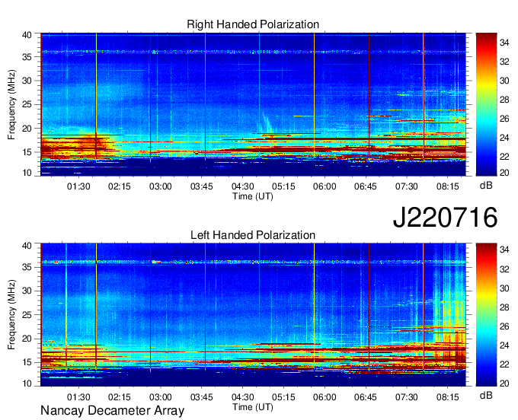Click the 15 MHz frequency tick of Right Handed plot
Screen dimensions: 518x420
click(27, 152)
